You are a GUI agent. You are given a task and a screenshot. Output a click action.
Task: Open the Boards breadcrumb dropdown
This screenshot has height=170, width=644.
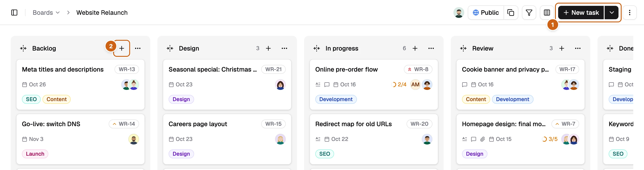click(46, 13)
